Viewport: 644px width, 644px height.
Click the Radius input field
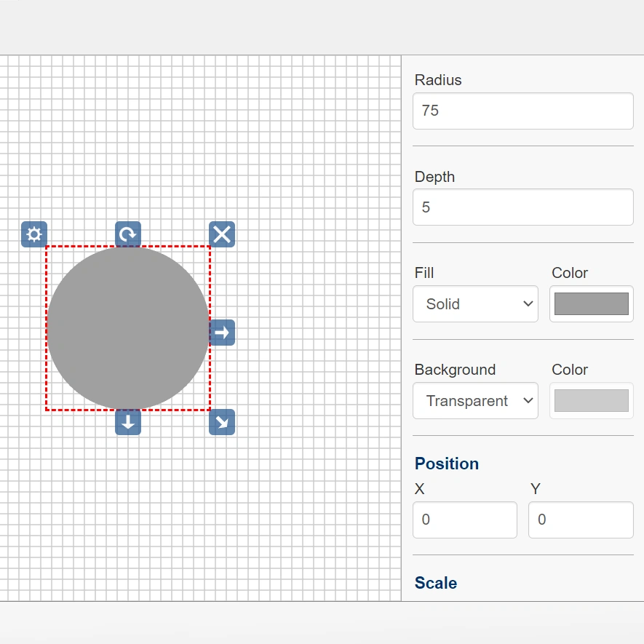(522, 111)
